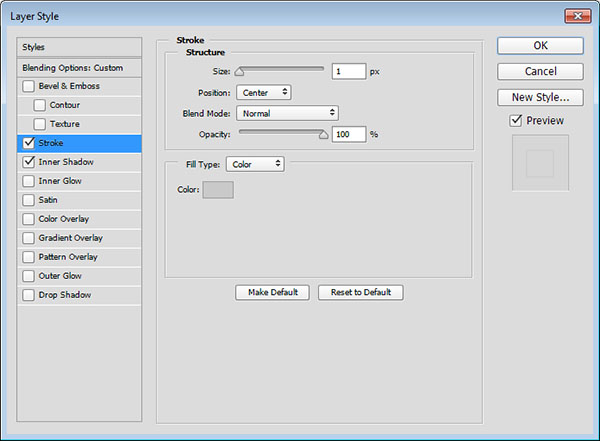This screenshot has width=600, height=441.
Task: Uncheck the Inner Shadow effect checkbox
Action: tap(28, 162)
